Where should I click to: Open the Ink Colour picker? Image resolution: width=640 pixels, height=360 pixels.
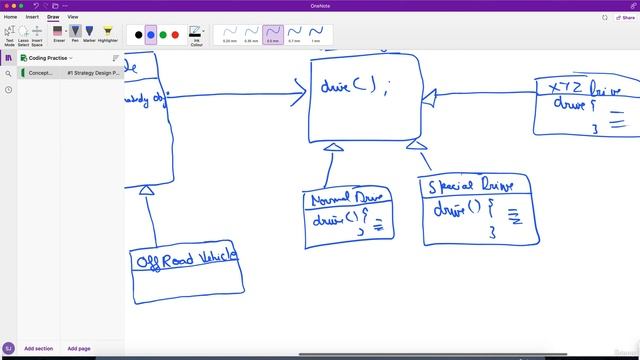coord(196,36)
